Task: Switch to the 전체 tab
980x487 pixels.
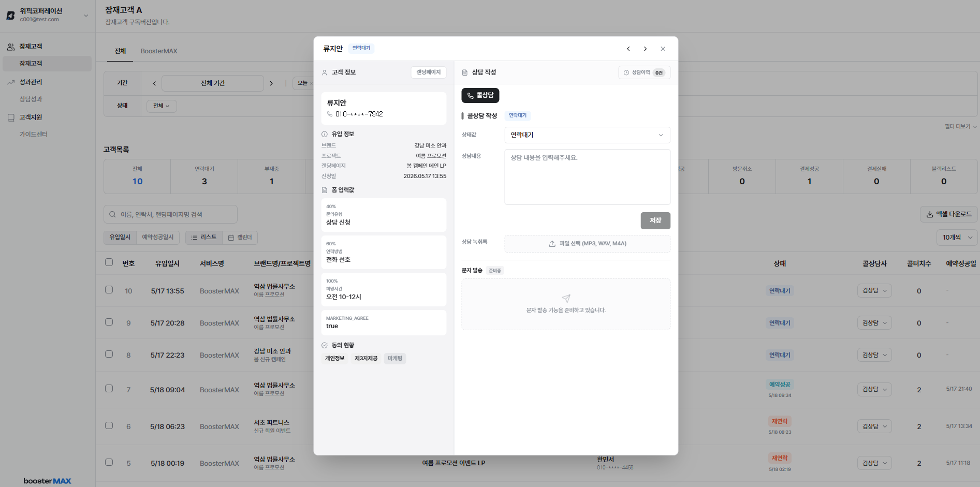Action: click(120, 51)
